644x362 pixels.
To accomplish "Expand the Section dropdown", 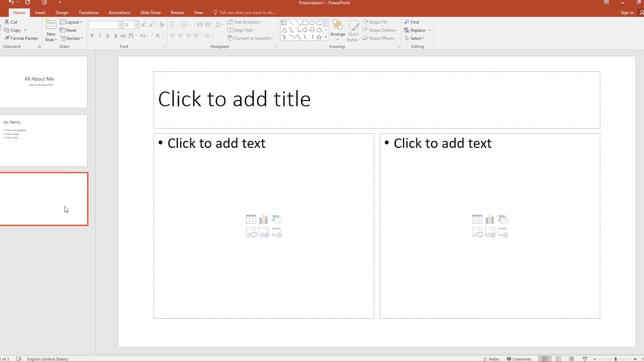I will (x=71, y=38).
